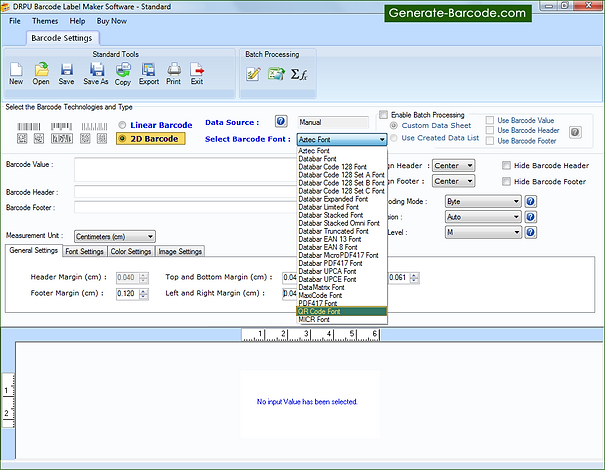605x471 pixels.
Task: Select the Barcode Settings ribbon tab
Action: click(62, 38)
